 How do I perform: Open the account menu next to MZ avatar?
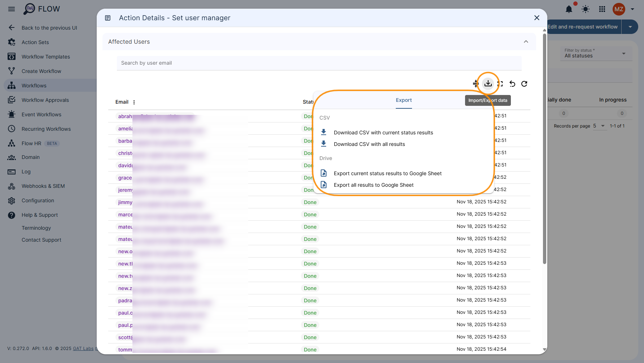point(632,9)
